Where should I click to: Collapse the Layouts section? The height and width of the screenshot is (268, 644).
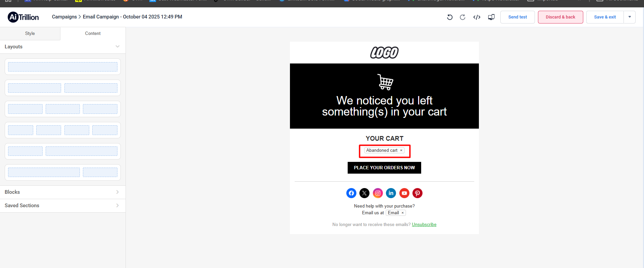click(x=117, y=47)
